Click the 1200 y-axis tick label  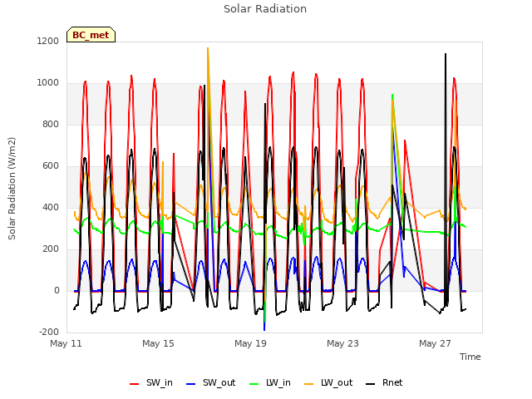tap(48, 41)
